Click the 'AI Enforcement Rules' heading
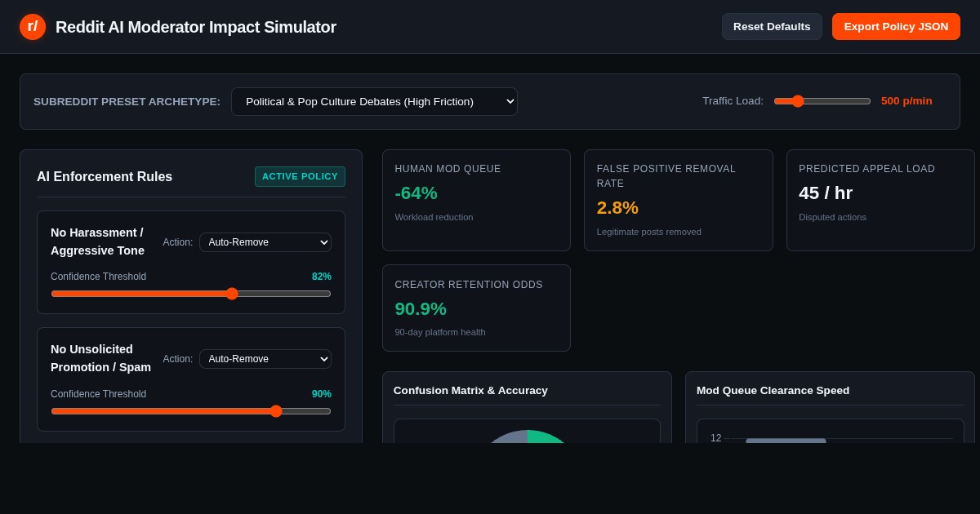This screenshot has width=980, height=514. pyautogui.click(x=105, y=177)
